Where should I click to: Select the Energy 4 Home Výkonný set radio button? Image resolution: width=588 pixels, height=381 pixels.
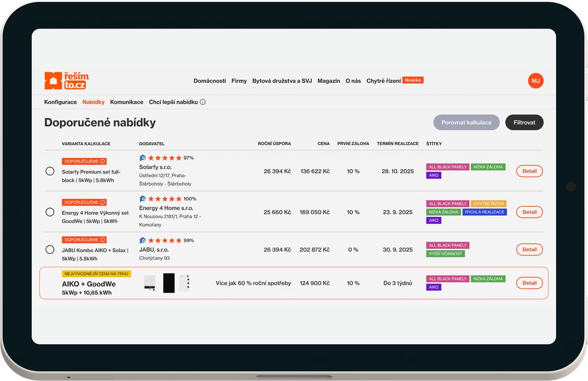tap(50, 212)
